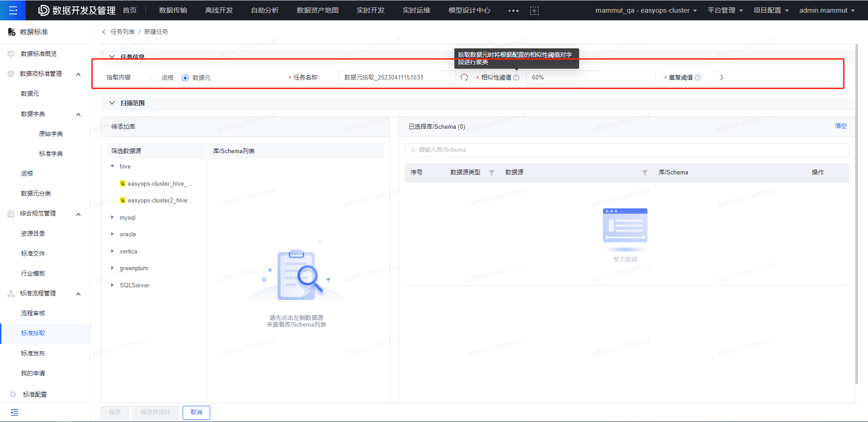Open the hamburger menu at top-left
The height and width of the screenshot is (422, 868).
click(x=13, y=10)
